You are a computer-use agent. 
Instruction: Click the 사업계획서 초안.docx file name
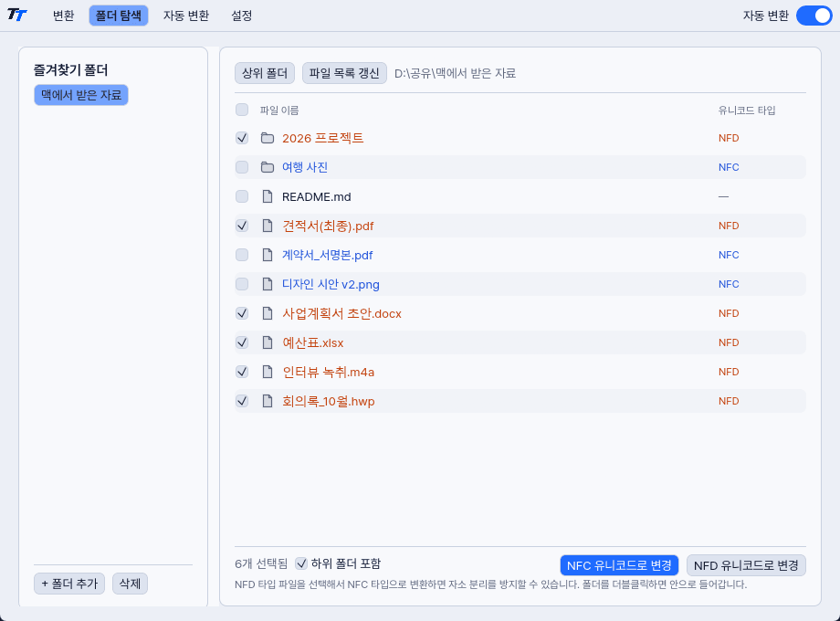(341, 313)
